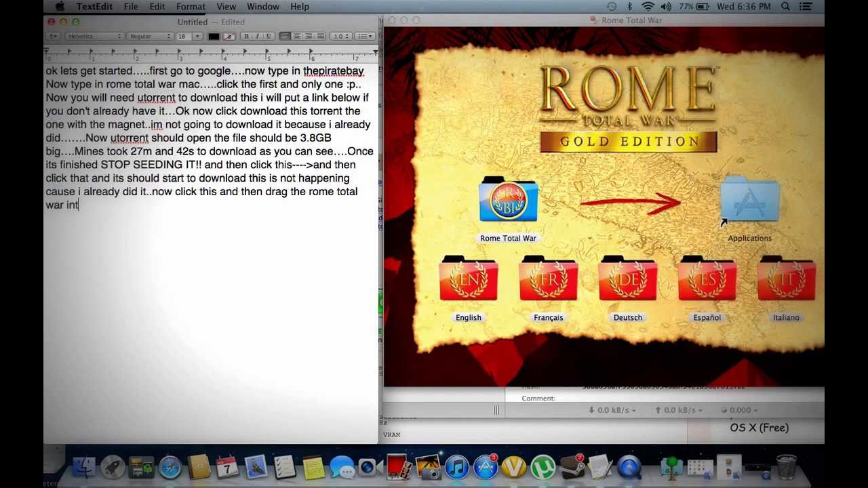Open the Regular typeface dropdown
Screen dimensions: 868x488
(151, 36)
